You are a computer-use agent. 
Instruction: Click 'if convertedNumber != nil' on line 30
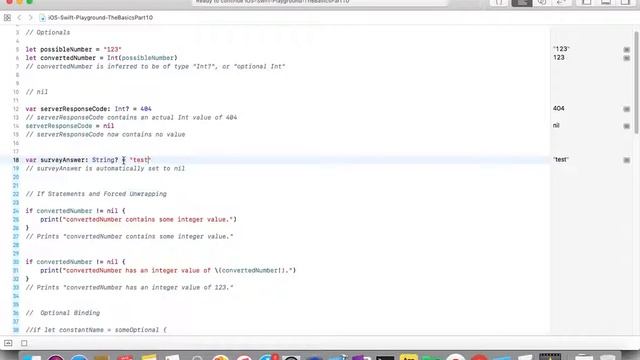[76, 262]
